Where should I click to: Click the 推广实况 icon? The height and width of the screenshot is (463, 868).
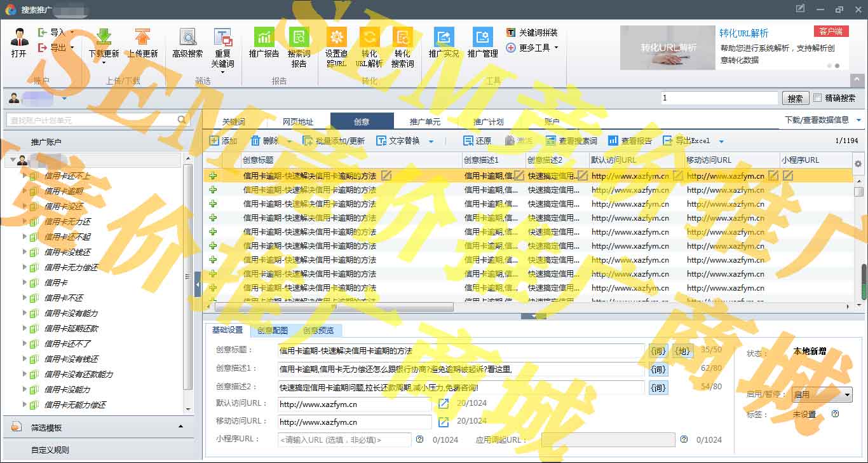pos(444,38)
